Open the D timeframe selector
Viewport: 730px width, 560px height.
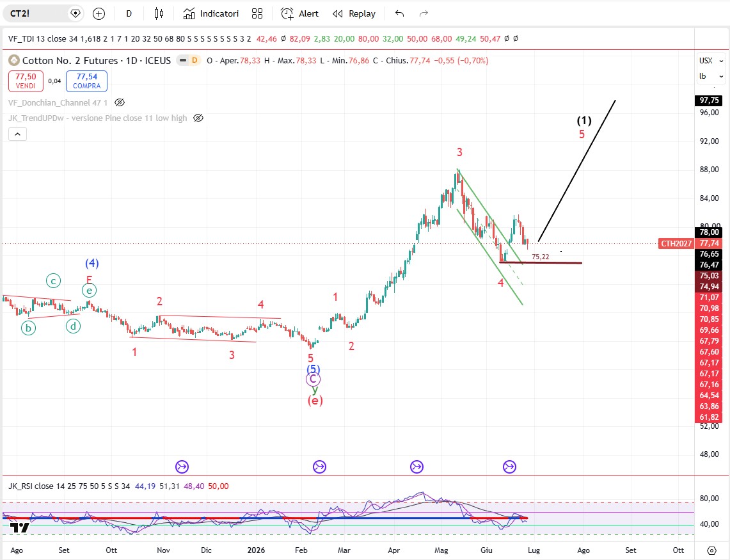coord(129,13)
